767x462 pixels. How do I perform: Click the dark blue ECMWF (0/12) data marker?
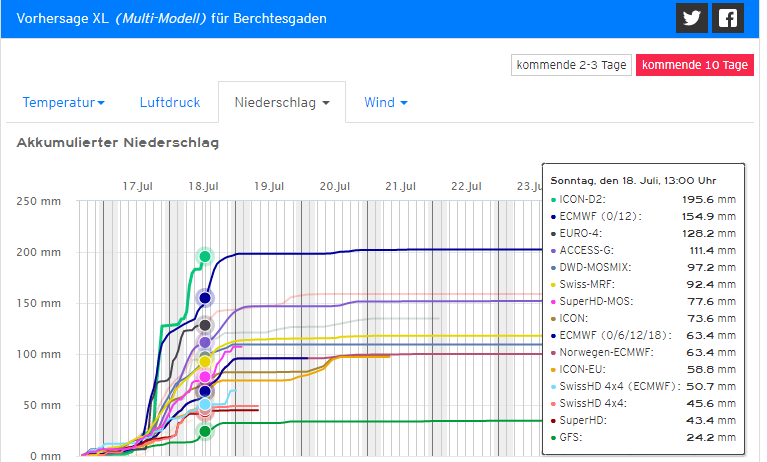[x=205, y=298]
